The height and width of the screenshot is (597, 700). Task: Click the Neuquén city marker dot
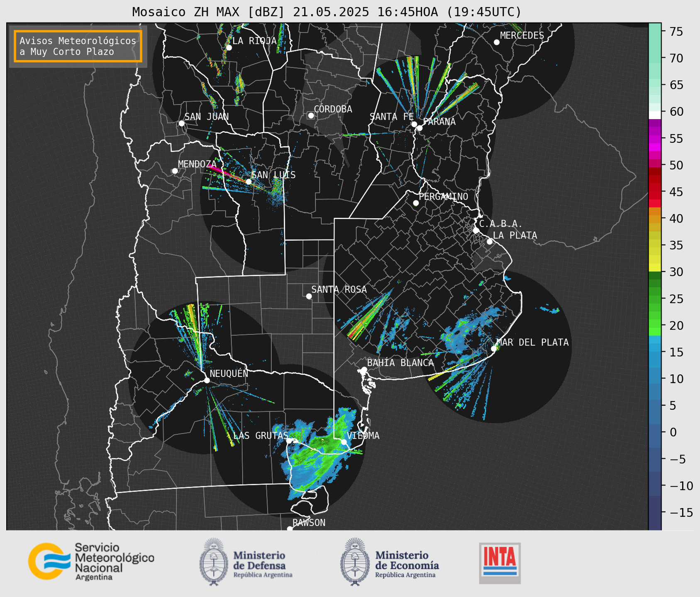click(x=207, y=380)
